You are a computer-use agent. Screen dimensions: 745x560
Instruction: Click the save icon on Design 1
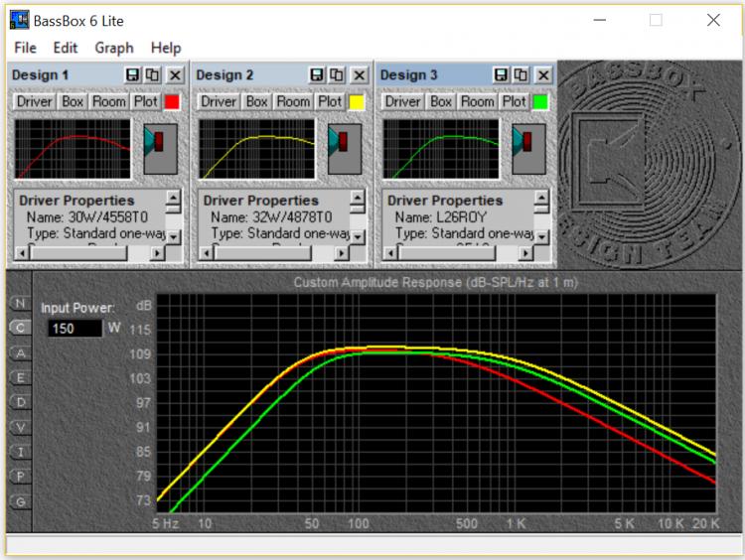click(x=133, y=74)
